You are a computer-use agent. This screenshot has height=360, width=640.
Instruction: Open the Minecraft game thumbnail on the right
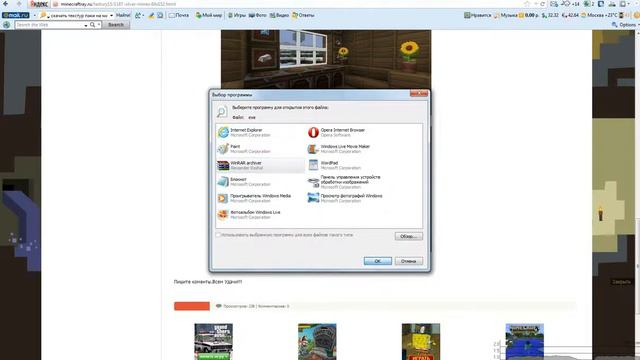[x=524, y=342]
